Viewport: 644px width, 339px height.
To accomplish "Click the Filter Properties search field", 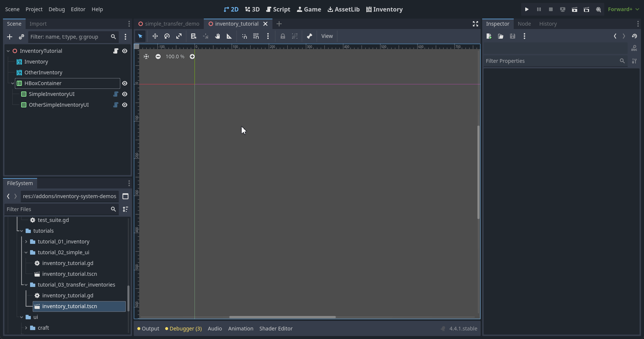I will 555,61.
